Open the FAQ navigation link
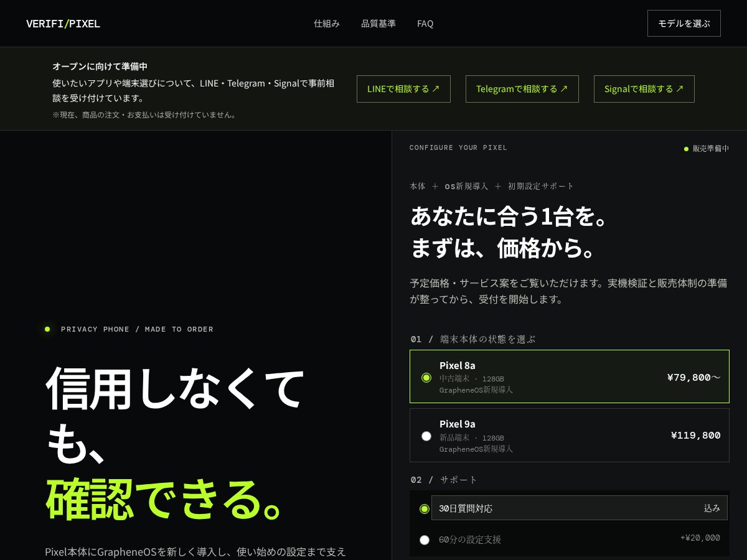 (x=425, y=24)
